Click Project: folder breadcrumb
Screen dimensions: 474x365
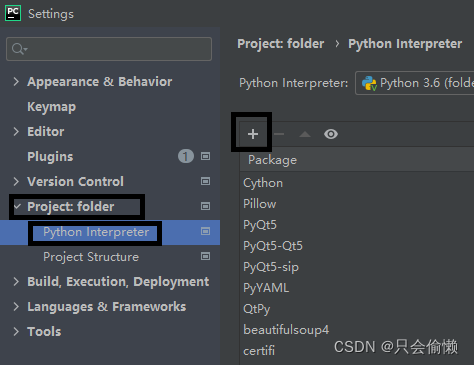pos(281,44)
